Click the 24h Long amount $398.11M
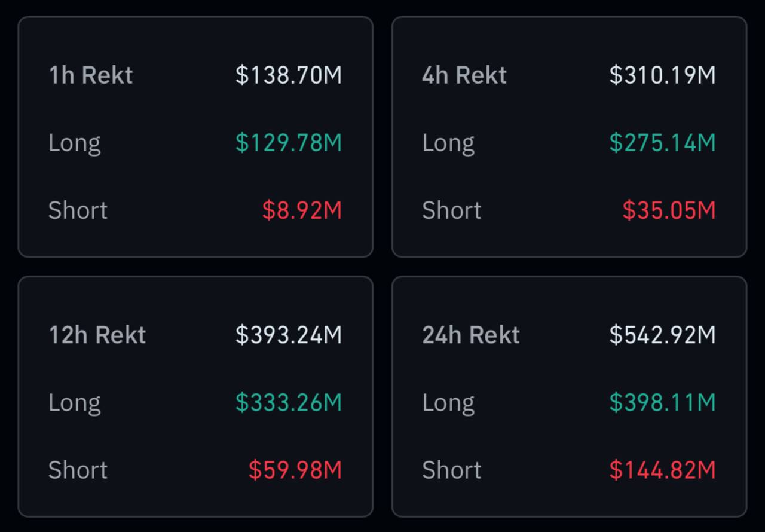 tap(662, 402)
